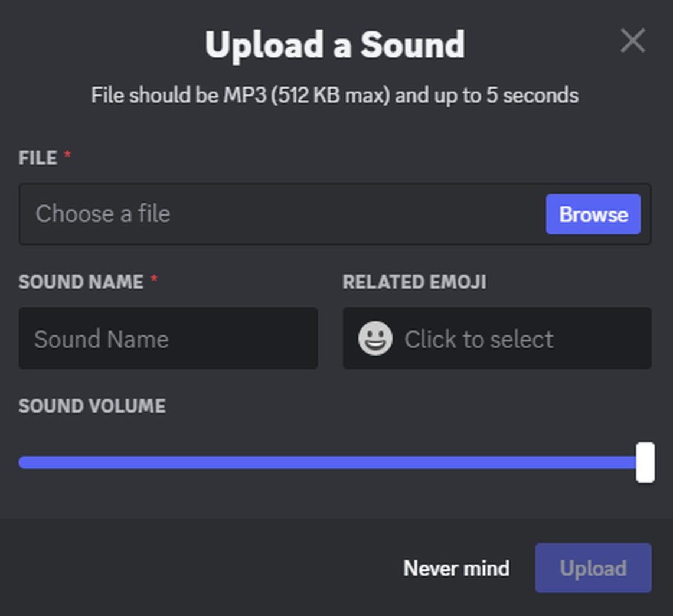Click the SOUND NAME label
Image resolution: width=673 pixels, height=616 pixels.
pos(80,282)
